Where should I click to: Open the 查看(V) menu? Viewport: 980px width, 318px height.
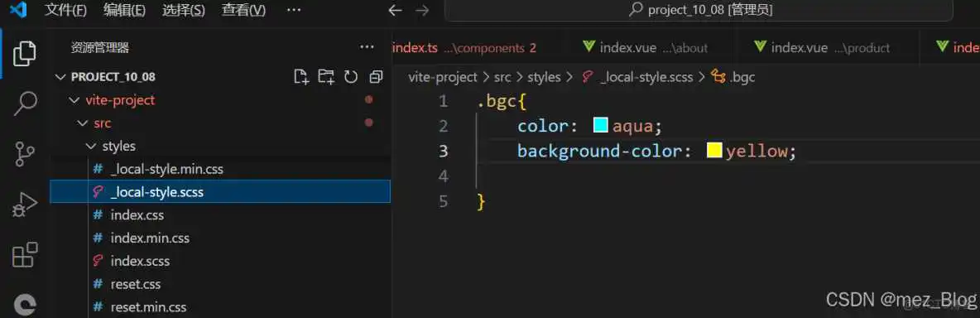[243, 11]
